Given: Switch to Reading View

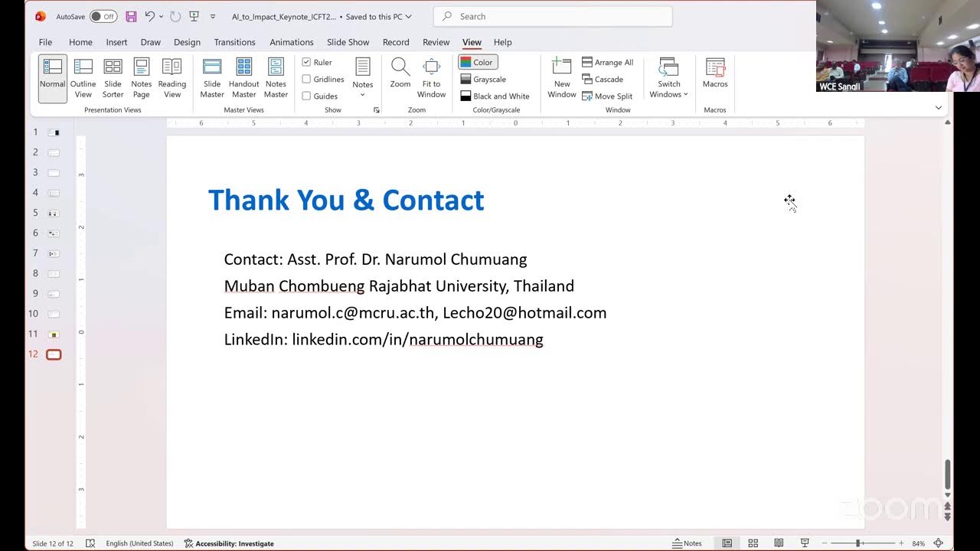Looking at the screenshot, I should click(x=172, y=79).
